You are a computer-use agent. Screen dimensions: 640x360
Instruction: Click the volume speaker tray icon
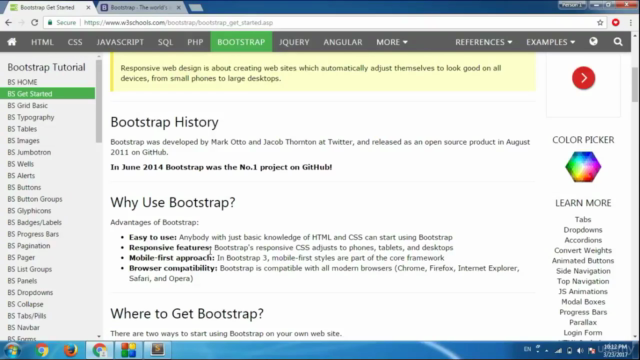pyautogui.click(x=580, y=350)
